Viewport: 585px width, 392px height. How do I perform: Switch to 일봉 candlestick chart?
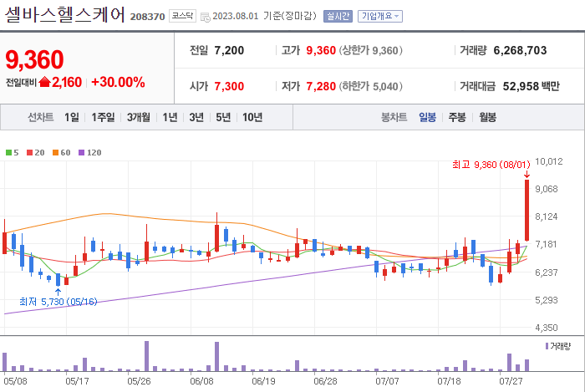click(x=428, y=118)
